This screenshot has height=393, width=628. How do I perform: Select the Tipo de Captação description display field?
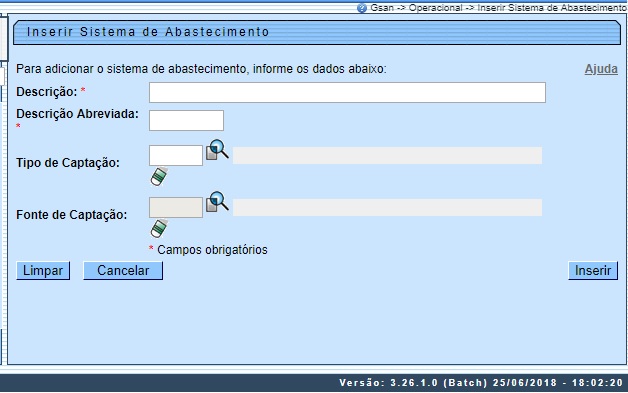[x=387, y=155]
